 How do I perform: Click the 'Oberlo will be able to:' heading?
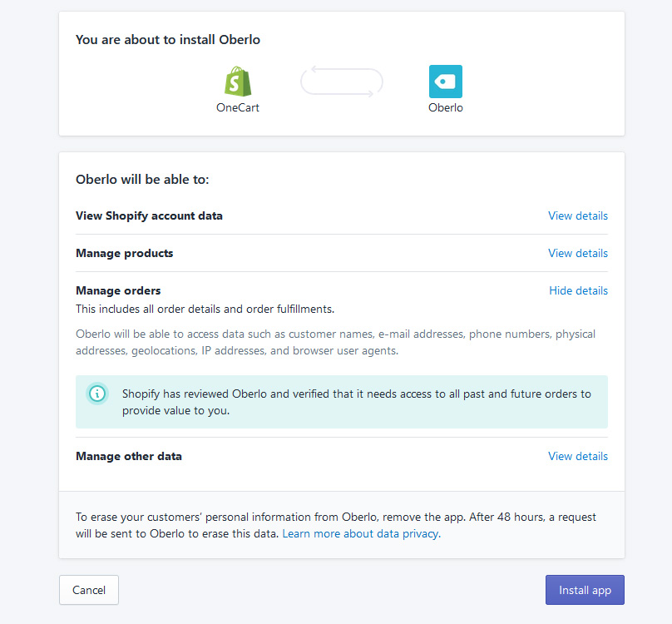point(142,179)
